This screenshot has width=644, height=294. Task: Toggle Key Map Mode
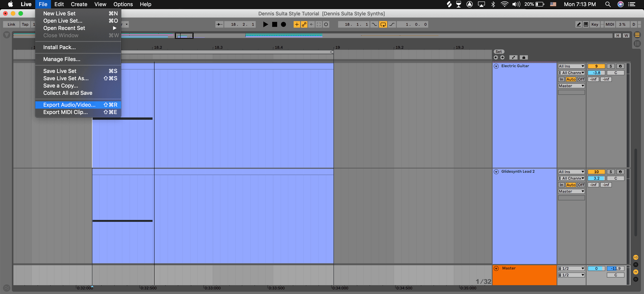coord(595,24)
